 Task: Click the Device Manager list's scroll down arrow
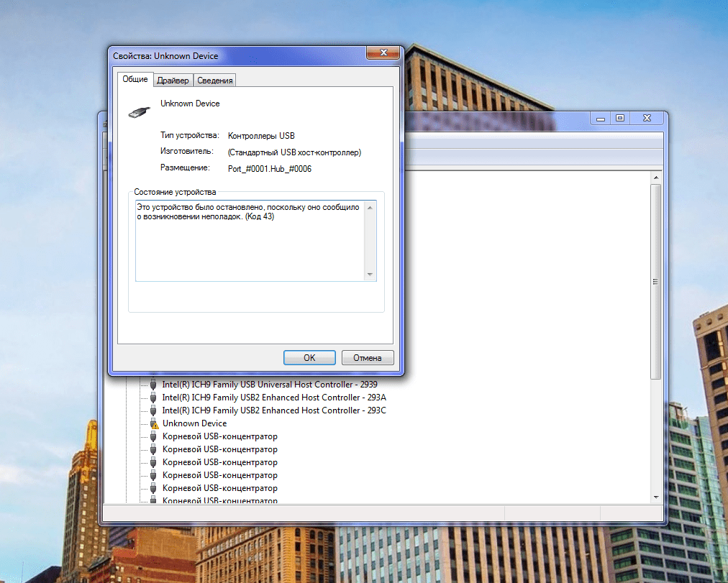pyautogui.click(x=655, y=497)
